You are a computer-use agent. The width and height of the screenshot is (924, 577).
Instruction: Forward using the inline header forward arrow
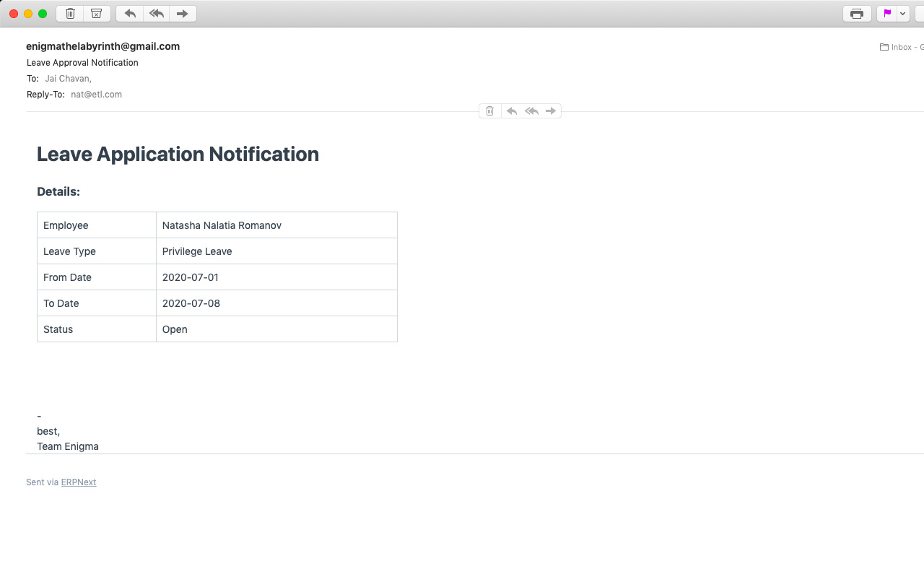coord(551,111)
